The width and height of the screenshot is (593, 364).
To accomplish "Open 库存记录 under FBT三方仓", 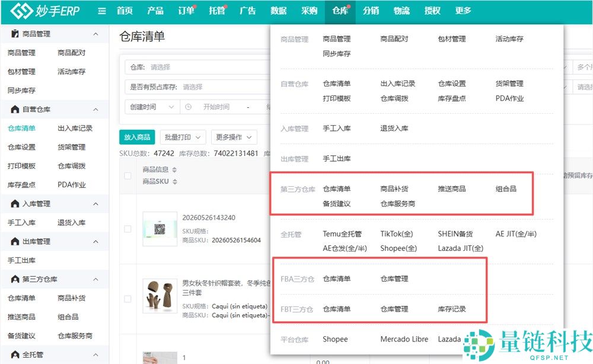I will [451, 309].
